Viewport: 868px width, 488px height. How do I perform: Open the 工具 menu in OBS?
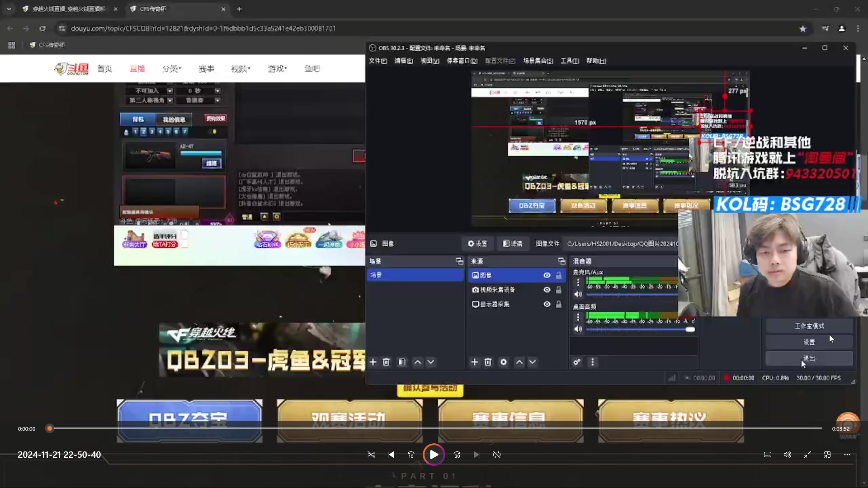(x=570, y=61)
